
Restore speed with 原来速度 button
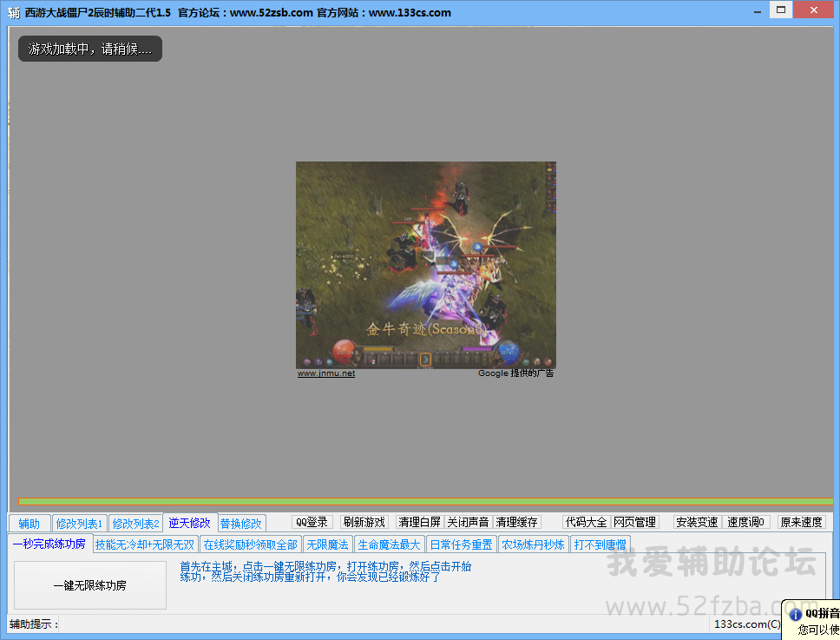(800, 523)
